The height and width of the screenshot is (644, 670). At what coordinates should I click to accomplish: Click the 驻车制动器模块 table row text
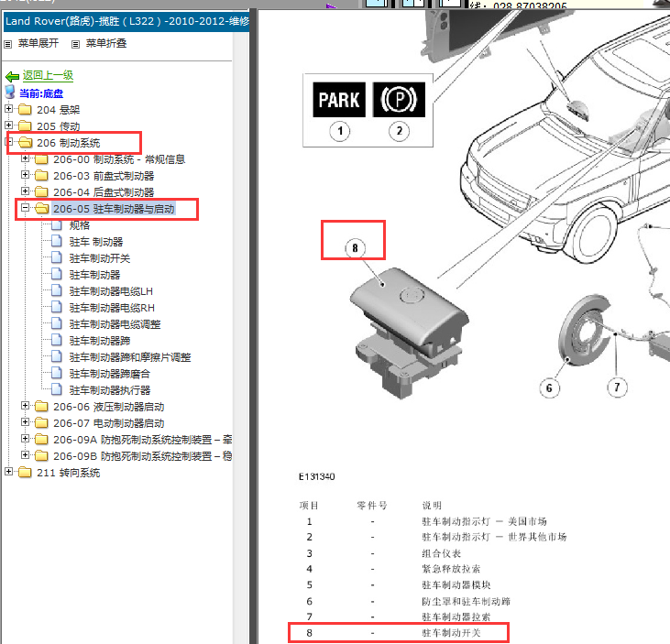click(x=456, y=584)
